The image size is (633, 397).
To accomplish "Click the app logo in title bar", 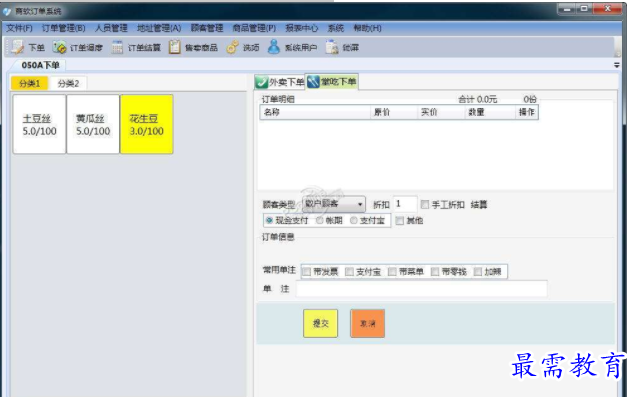I will pos(7,12).
